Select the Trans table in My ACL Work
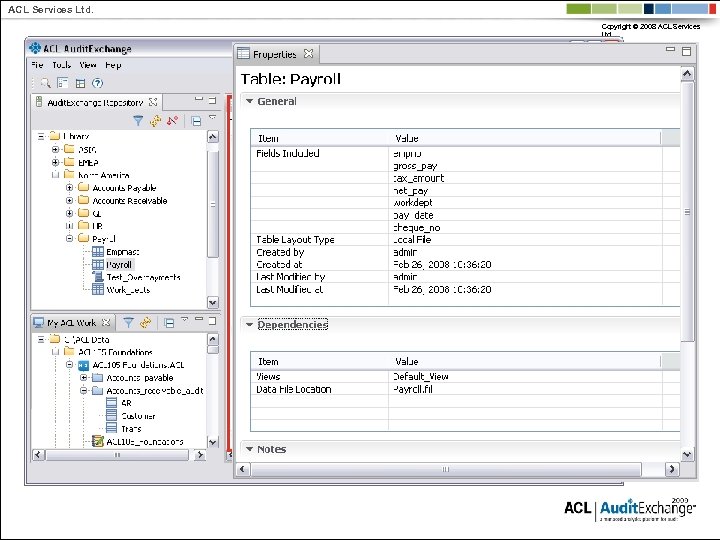This screenshot has height=540, width=720. pos(131,428)
